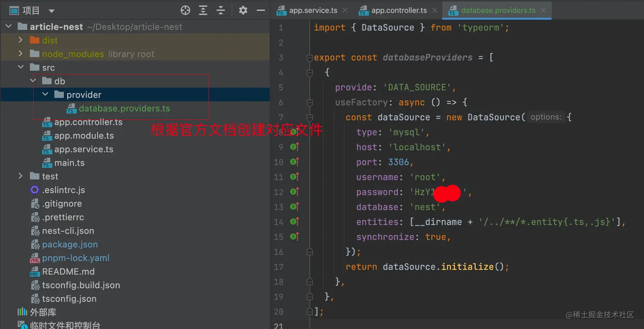Click 'mysql' value on line 8

[x=406, y=132]
